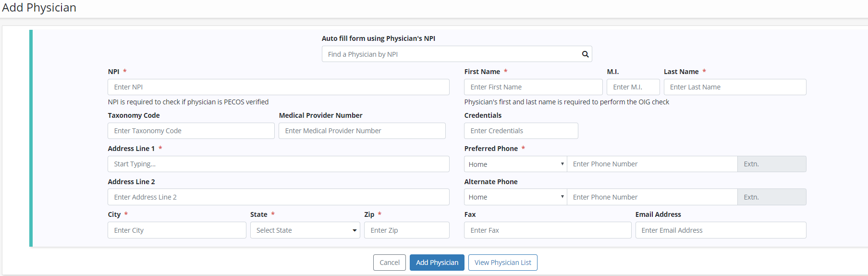The width and height of the screenshot is (868, 276).
Task: Click the Cancel button
Action: coord(389,263)
